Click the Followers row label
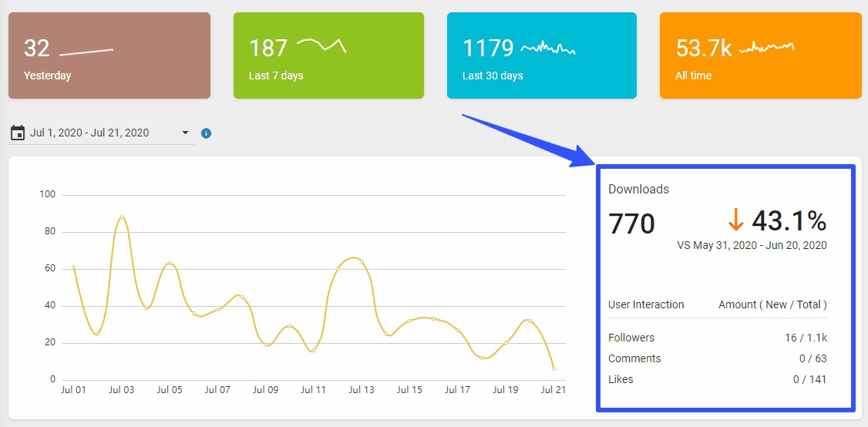Image resolution: width=868 pixels, height=427 pixels. tap(631, 338)
